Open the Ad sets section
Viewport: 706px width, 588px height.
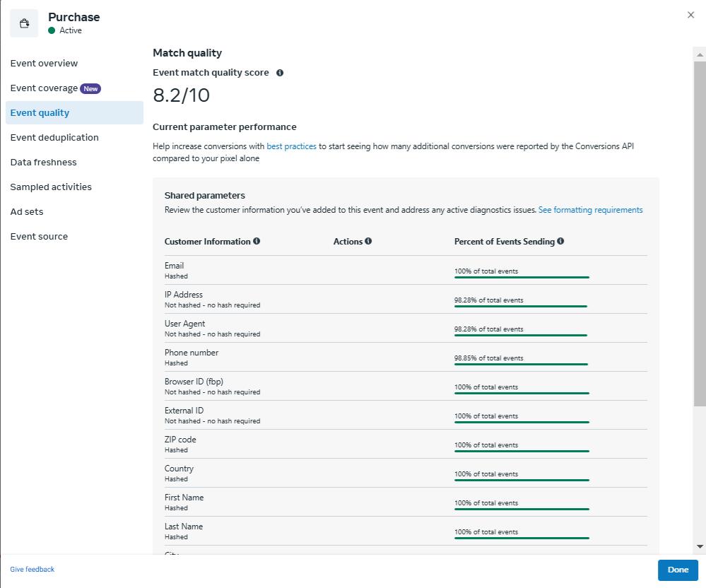pos(27,212)
